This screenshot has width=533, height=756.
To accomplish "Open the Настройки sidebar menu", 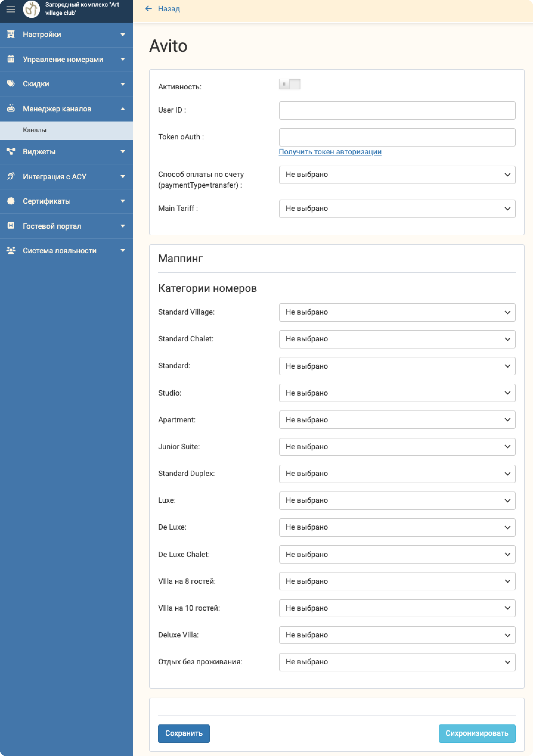I will tap(66, 35).
